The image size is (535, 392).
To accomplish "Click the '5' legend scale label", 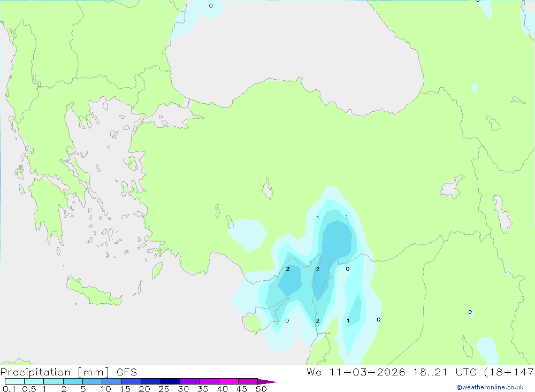I will click(x=83, y=389).
